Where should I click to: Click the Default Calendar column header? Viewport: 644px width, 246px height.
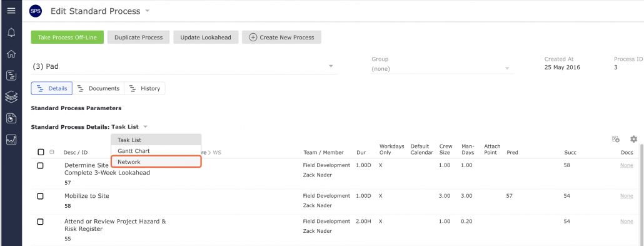[x=422, y=150]
